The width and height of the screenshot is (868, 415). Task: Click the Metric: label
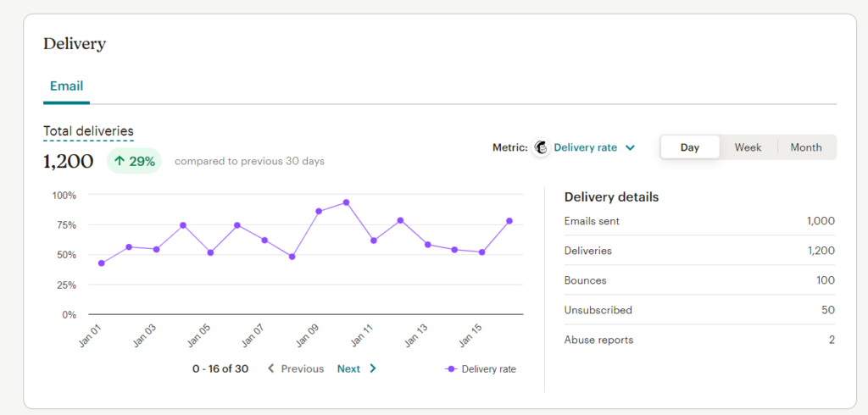coord(509,147)
